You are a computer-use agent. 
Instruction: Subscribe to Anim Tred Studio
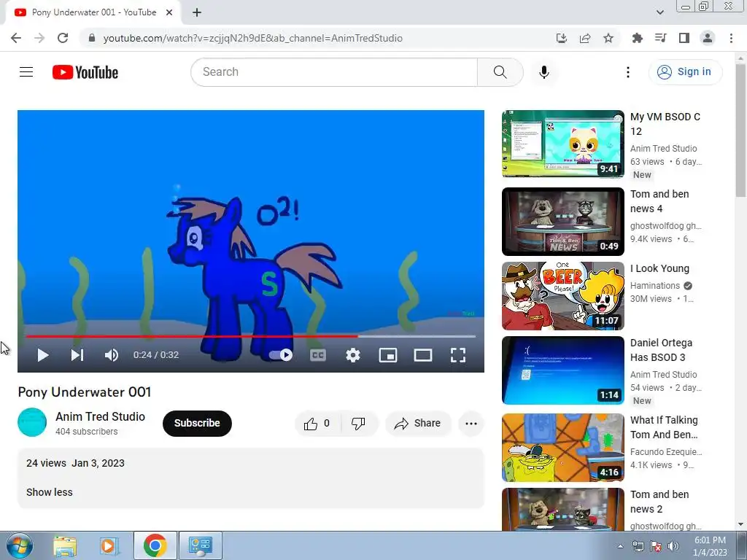(197, 424)
